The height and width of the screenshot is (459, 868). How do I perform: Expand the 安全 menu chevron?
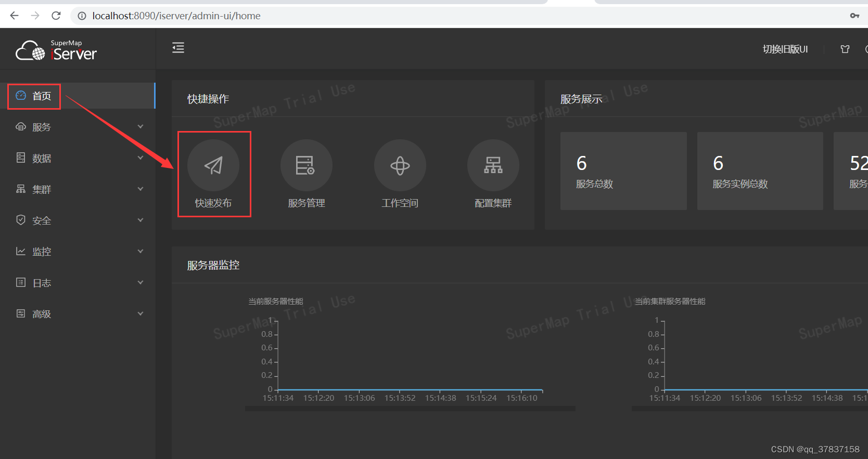point(141,220)
